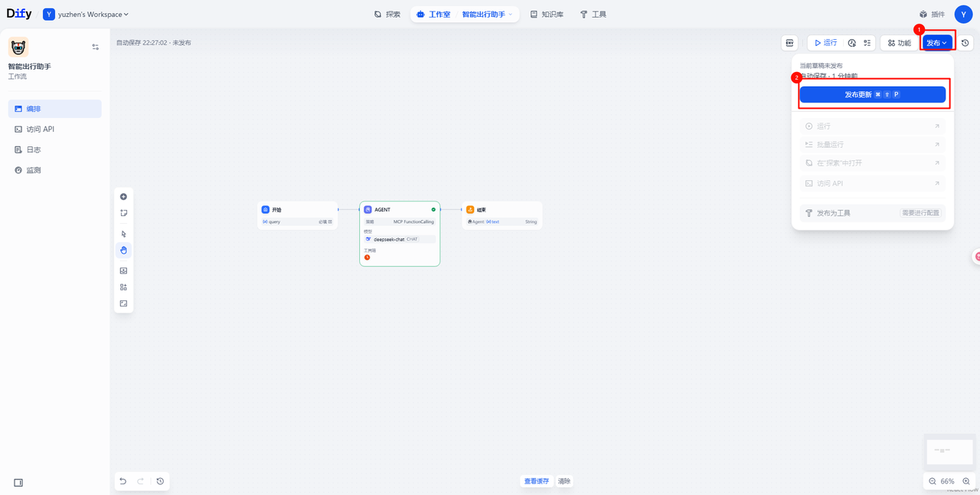This screenshot has height=495, width=980.
Task: Click the 查看缓存 button
Action: 536,481
